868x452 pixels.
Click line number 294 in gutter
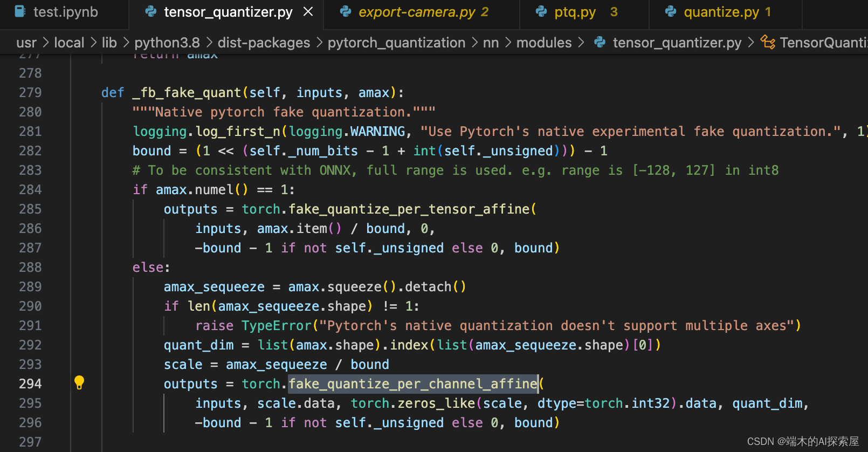(30, 384)
